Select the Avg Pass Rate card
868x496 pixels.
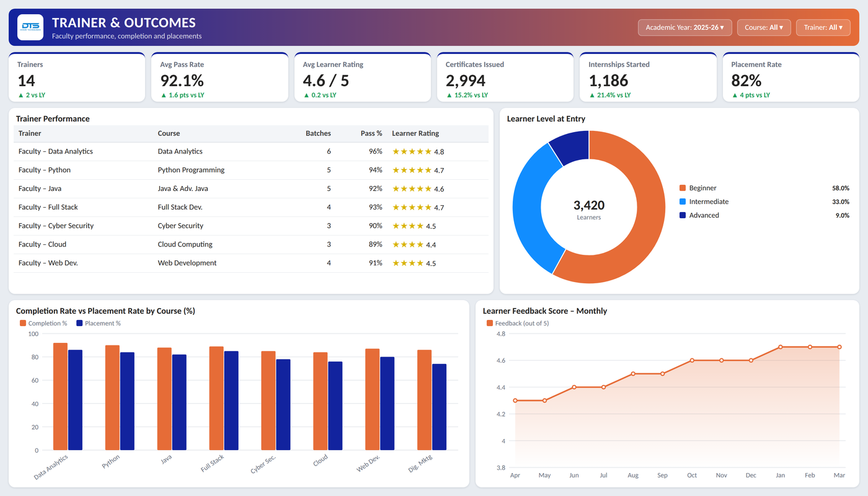[219, 77]
